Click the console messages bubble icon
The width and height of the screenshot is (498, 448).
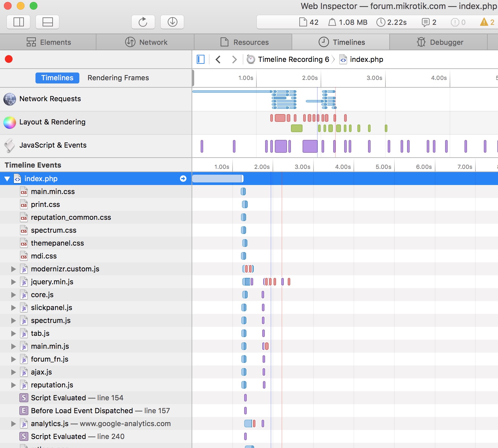[426, 22]
